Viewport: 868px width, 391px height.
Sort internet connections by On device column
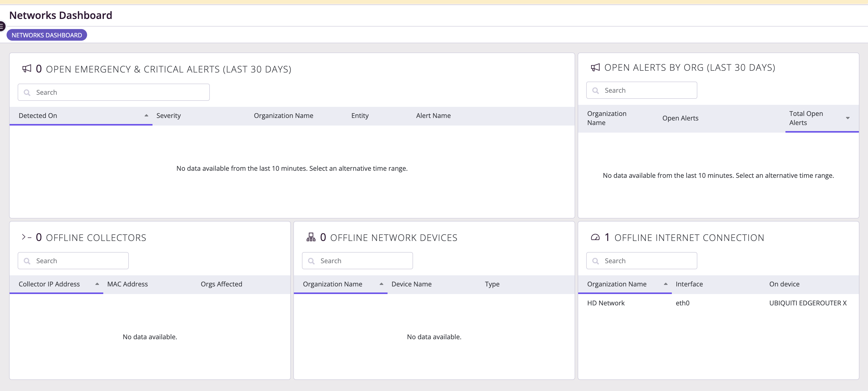click(784, 284)
